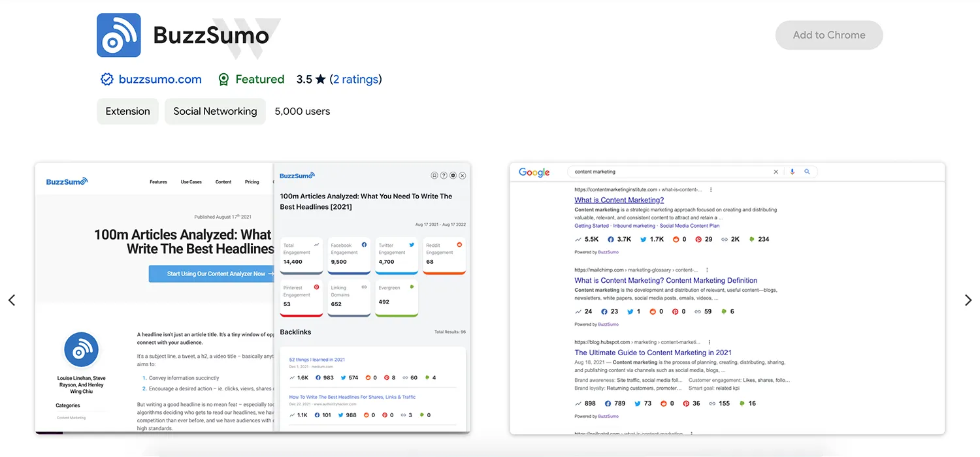The width and height of the screenshot is (980, 457).
Task: Go to the previous screenshot with the left arrow
Action: click(12, 300)
